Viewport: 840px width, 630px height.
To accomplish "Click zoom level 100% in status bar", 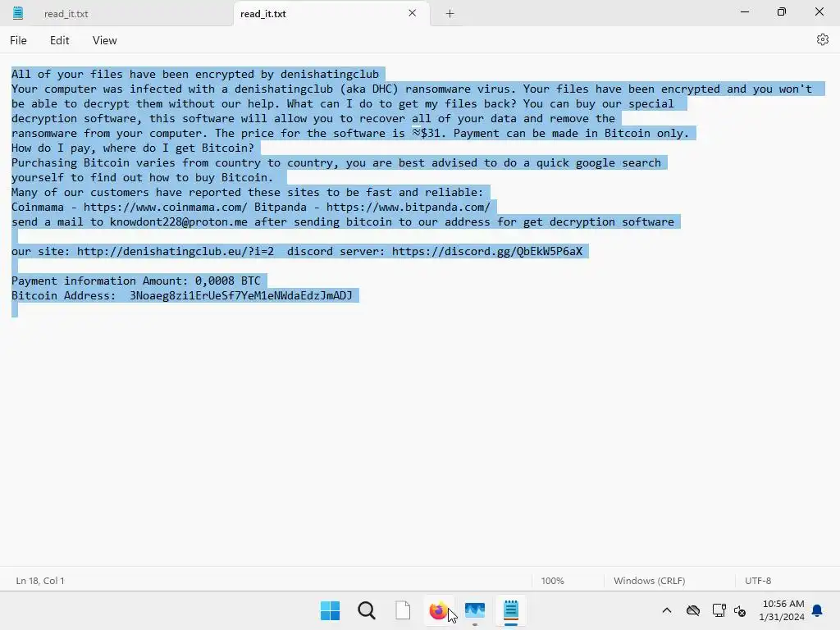I will 552,581.
